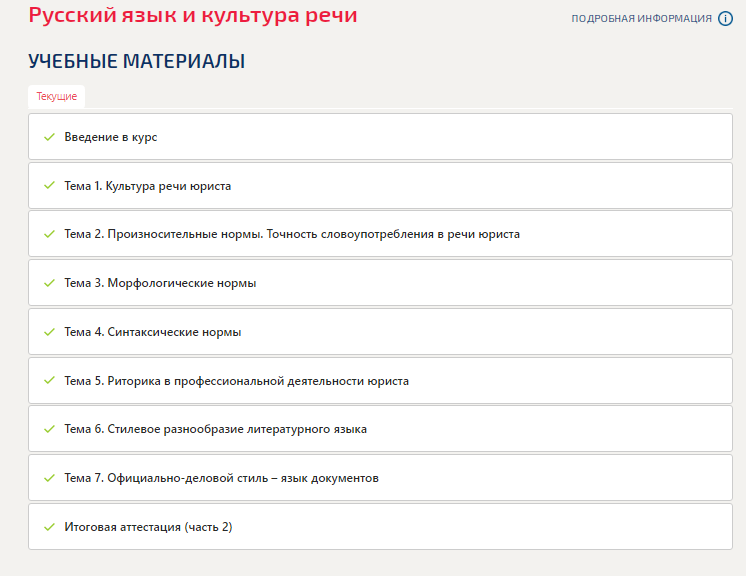This screenshot has width=746, height=576.
Task: Open the Введение в курс section
Action: pos(380,137)
